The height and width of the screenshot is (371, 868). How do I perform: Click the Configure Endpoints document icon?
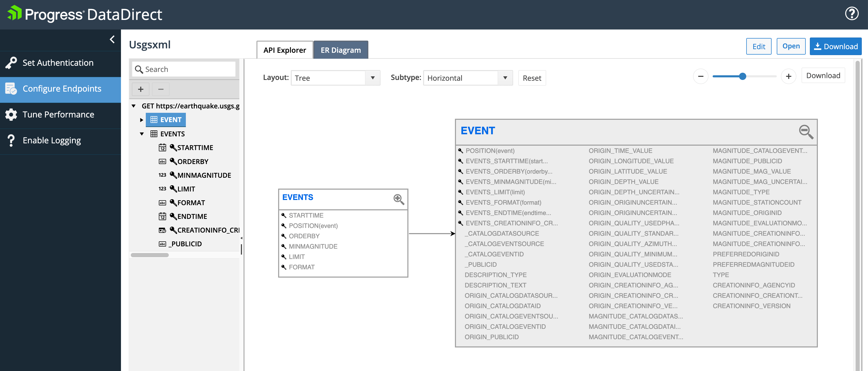point(11,89)
